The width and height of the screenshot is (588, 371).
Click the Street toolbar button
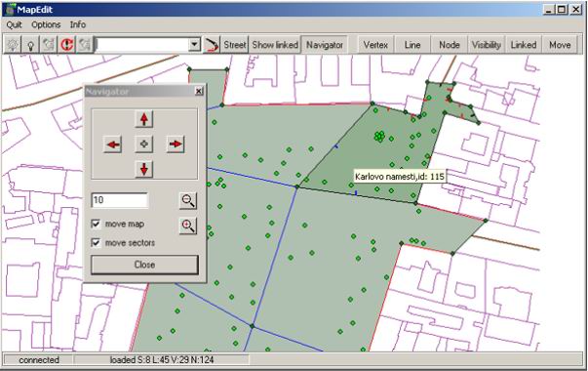tap(235, 45)
